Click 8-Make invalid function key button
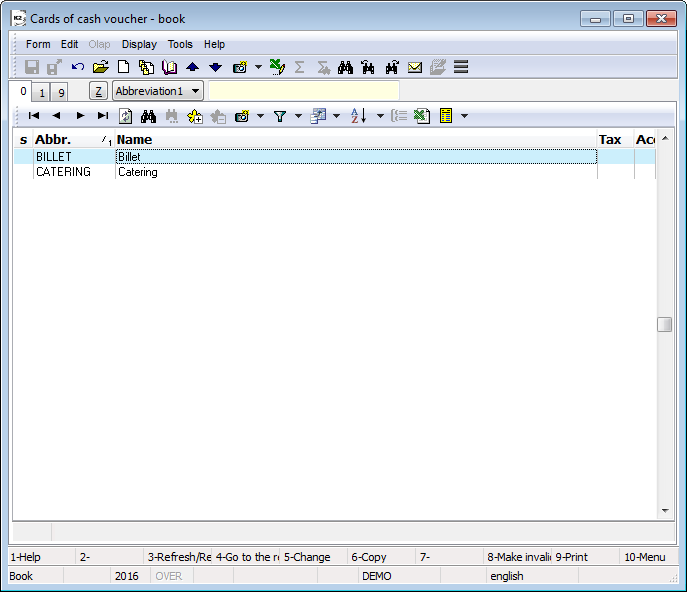This screenshot has height=592, width=687. tap(517, 557)
